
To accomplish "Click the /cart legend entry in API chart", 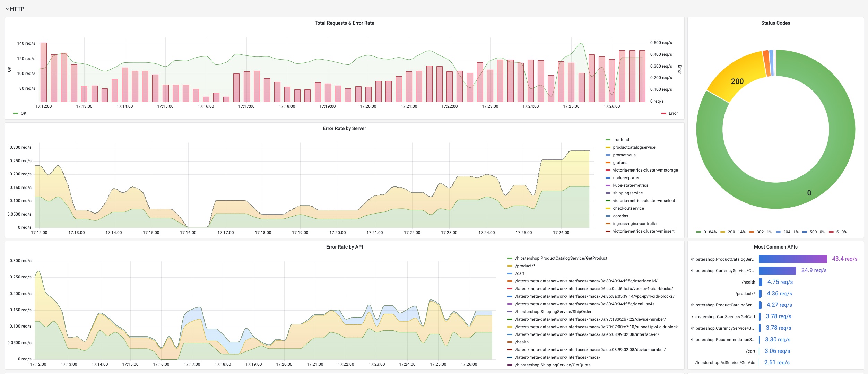I will pos(520,273).
